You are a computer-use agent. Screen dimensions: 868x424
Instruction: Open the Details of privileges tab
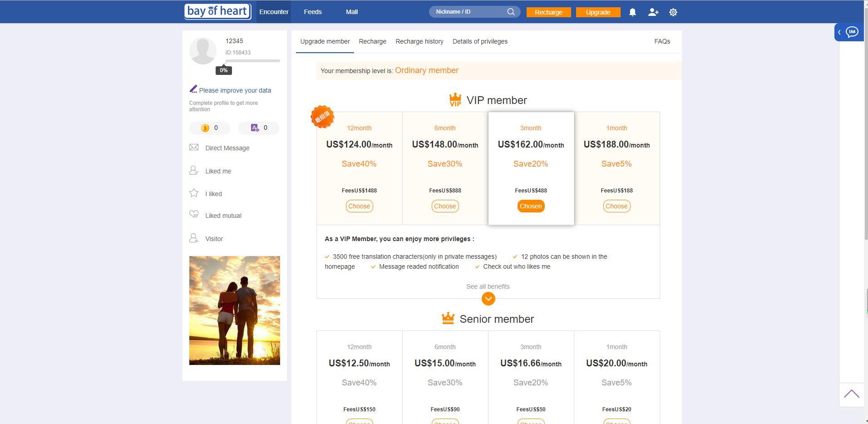click(480, 41)
